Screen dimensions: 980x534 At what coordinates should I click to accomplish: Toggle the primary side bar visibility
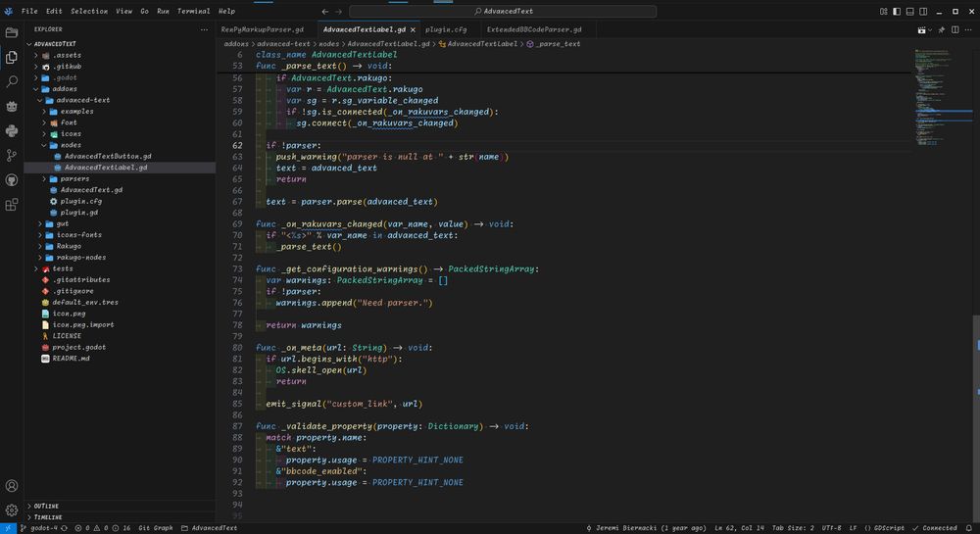pyautogui.click(x=897, y=11)
